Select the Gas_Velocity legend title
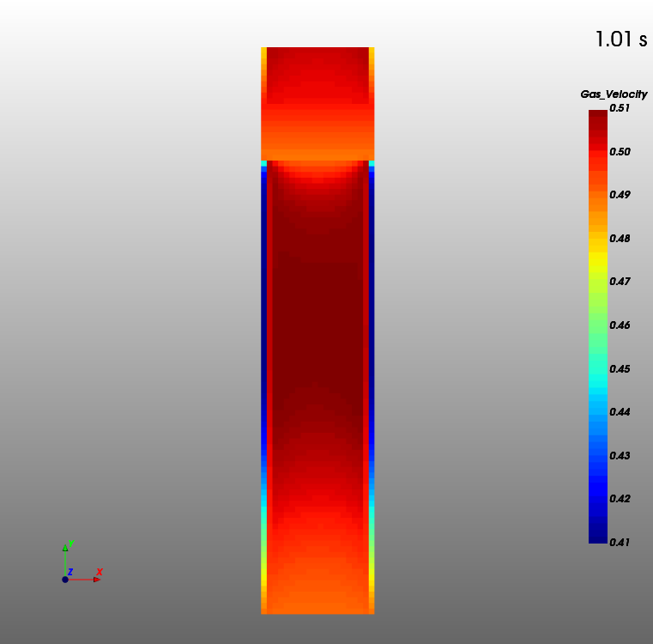This screenshot has height=644, width=653. click(614, 94)
